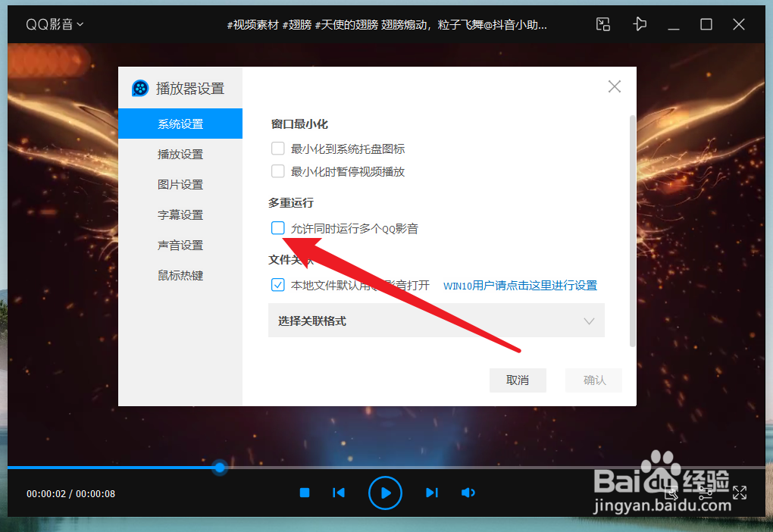773x532 pixels.
Task: Uncheck 本地文件默认用QQ影音打开
Action: point(278,284)
